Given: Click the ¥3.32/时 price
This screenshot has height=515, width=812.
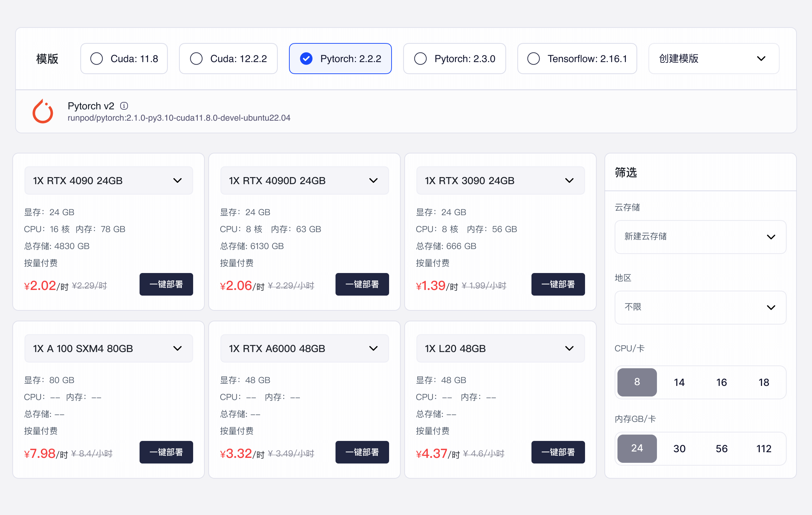Looking at the screenshot, I should pyautogui.click(x=242, y=453).
